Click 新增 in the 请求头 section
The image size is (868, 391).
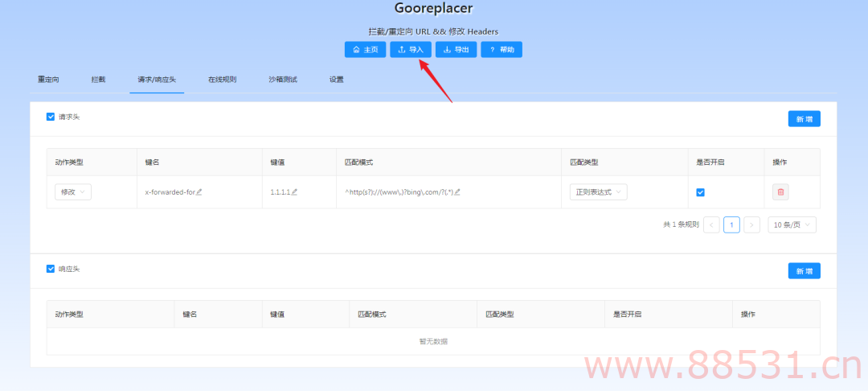click(x=804, y=118)
